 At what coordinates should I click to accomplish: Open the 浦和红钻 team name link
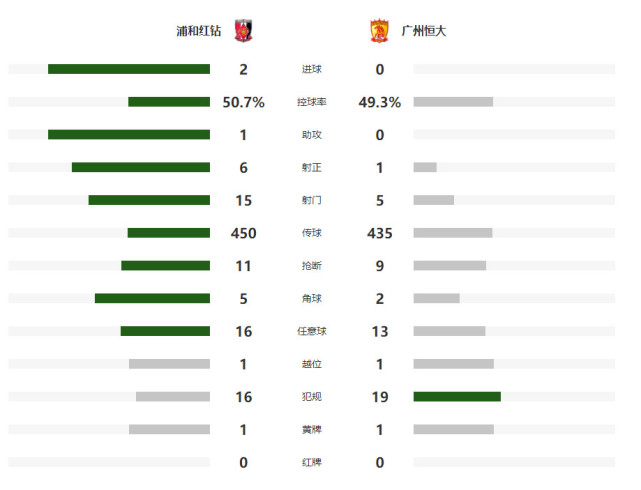(199, 31)
